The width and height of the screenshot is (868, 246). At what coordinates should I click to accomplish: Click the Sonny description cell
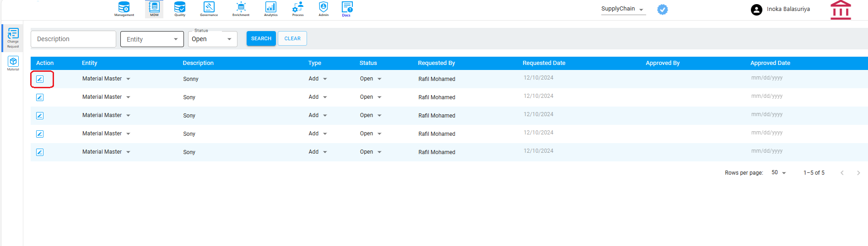point(191,79)
